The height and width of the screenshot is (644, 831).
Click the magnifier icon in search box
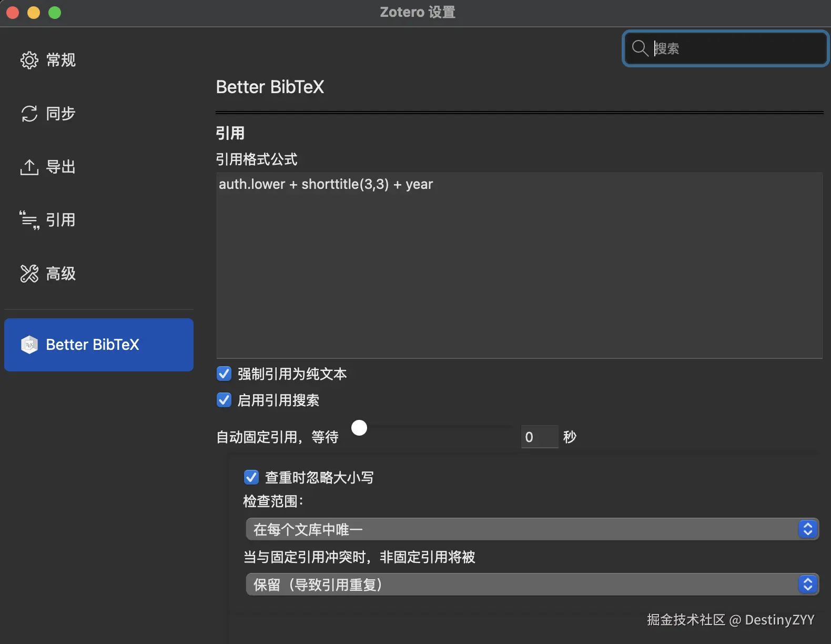click(x=640, y=48)
